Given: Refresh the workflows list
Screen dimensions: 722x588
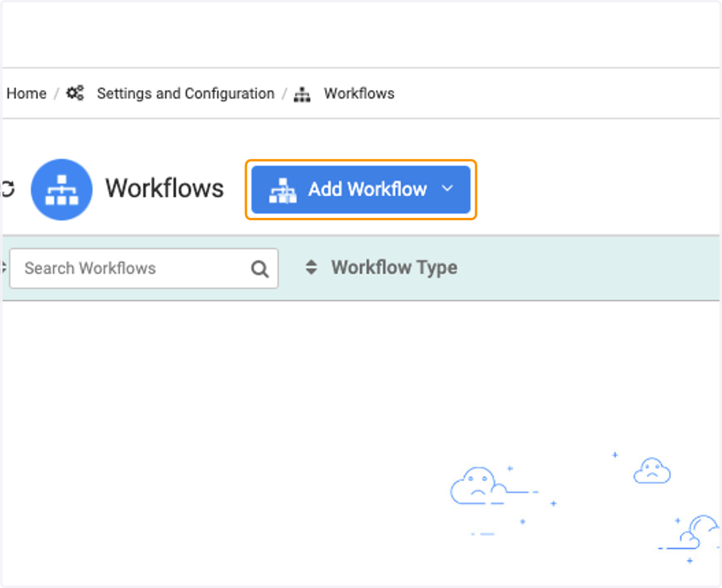Looking at the screenshot, I should 7,190.
